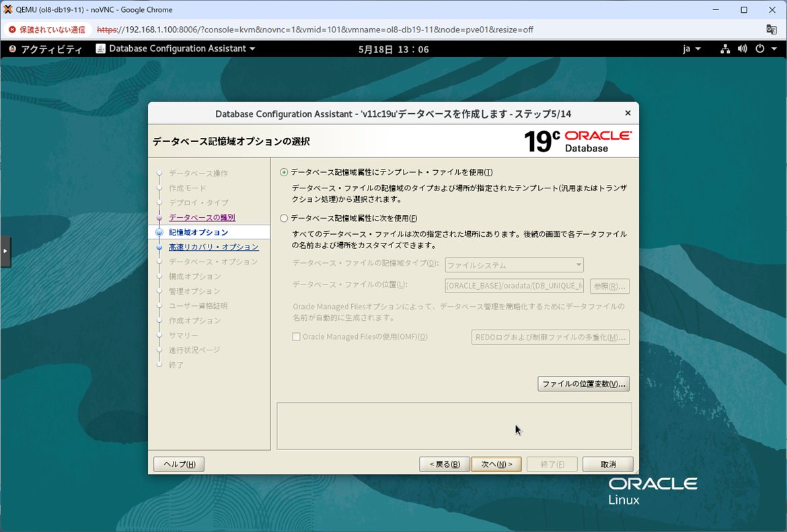Click the 作成オプション step label
787x532 pixels.
click(x=195, y=320)
